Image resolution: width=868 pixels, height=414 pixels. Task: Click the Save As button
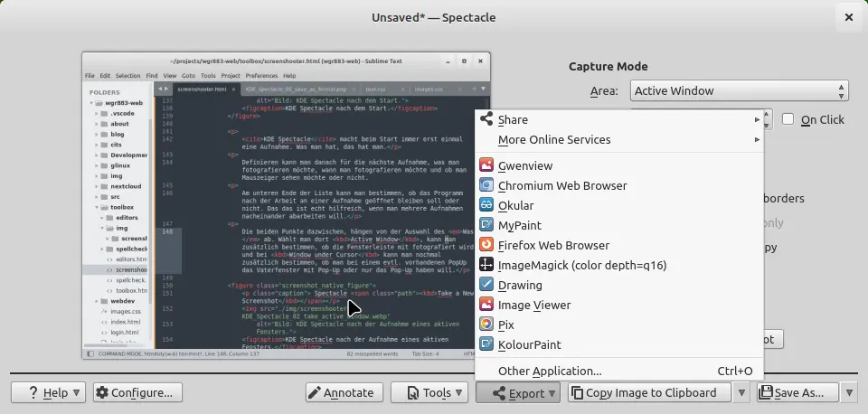click(792, 393)
